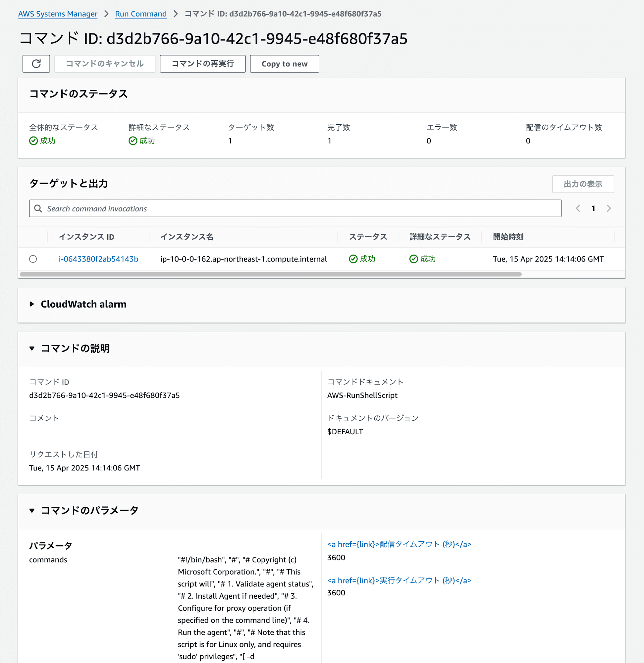Click the $DEFAULT document version value
The height and width of the screenshot is (663, 644).
coord(345,432)
